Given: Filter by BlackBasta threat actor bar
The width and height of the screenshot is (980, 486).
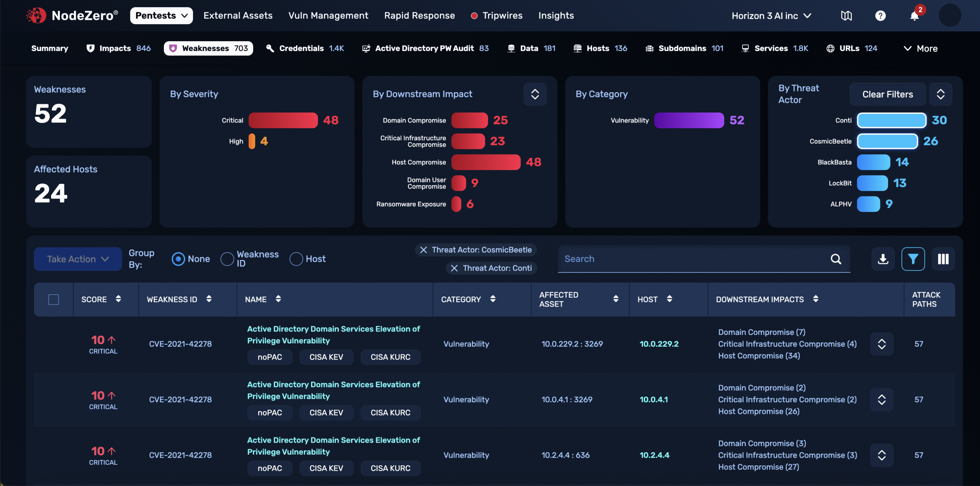Looking at the screenshot, I should pyautogui.click(x=873, y=162).
